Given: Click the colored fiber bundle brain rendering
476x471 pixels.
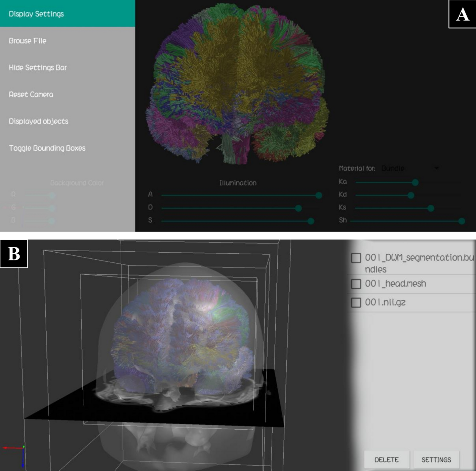Looking at the screenshot, I should [237, 84].
